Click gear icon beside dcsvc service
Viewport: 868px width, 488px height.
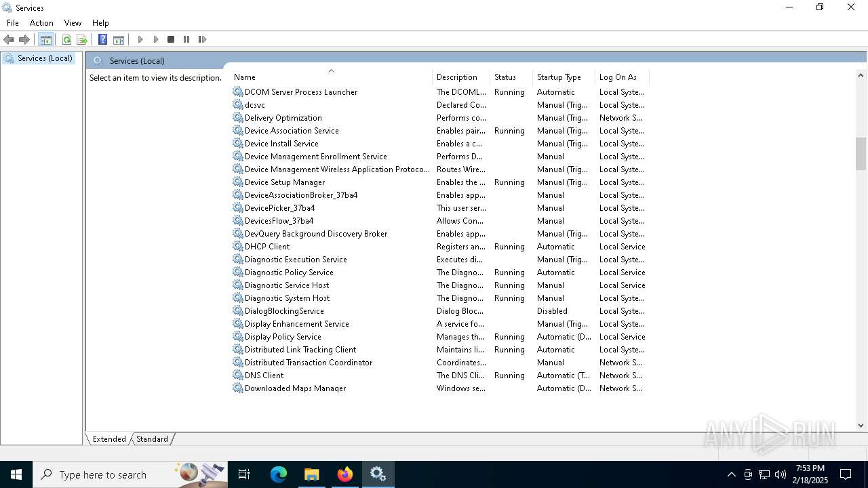(x=238, y=104)
